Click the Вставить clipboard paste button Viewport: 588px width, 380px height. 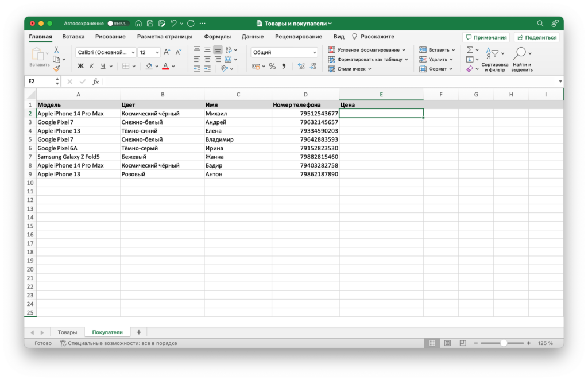tap(39, 57)
